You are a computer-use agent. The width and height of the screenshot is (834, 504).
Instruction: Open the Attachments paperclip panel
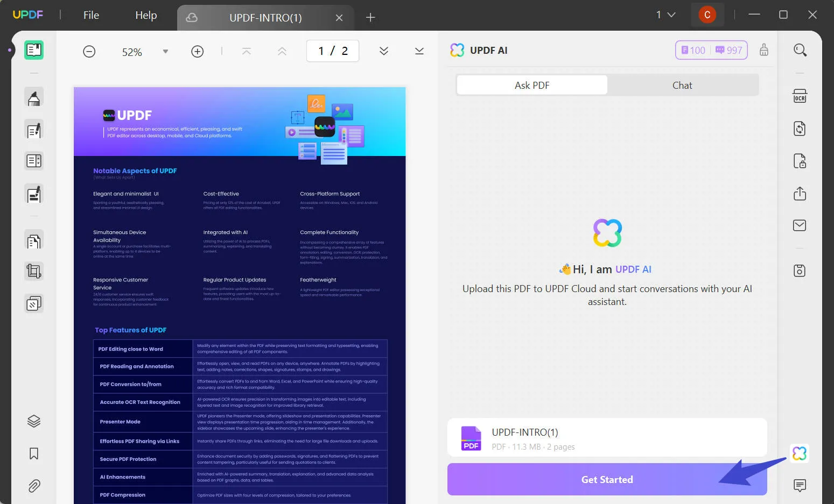tap(34, 486)
